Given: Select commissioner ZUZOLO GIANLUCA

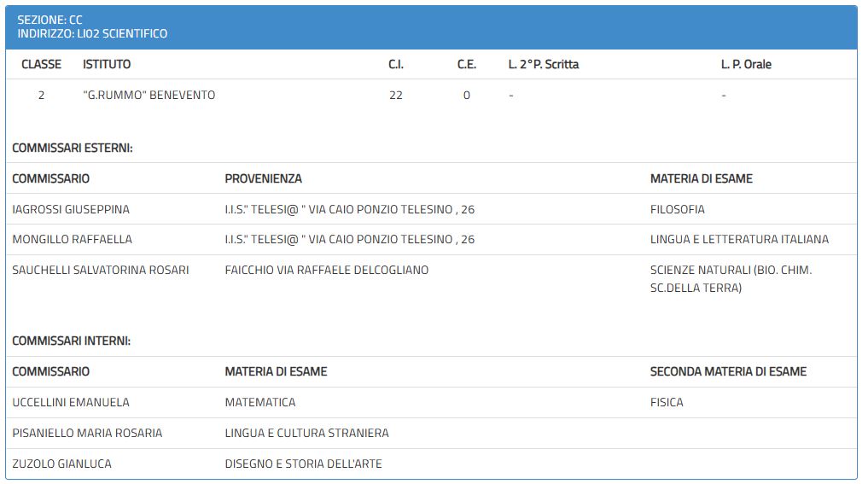Looking at the screenshot, I should click(x=62, y=464).
